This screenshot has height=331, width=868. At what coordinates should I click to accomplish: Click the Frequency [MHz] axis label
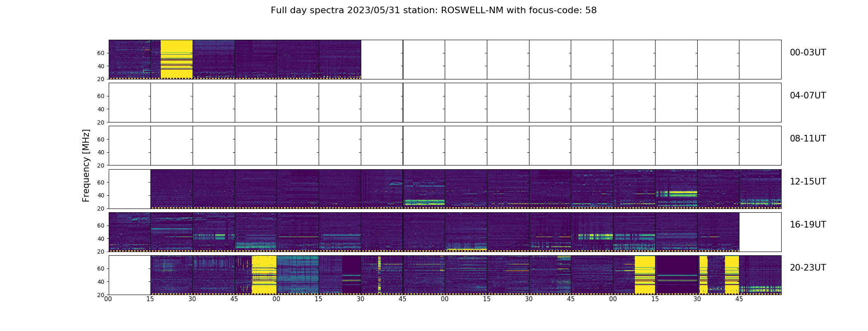[86, 165]
